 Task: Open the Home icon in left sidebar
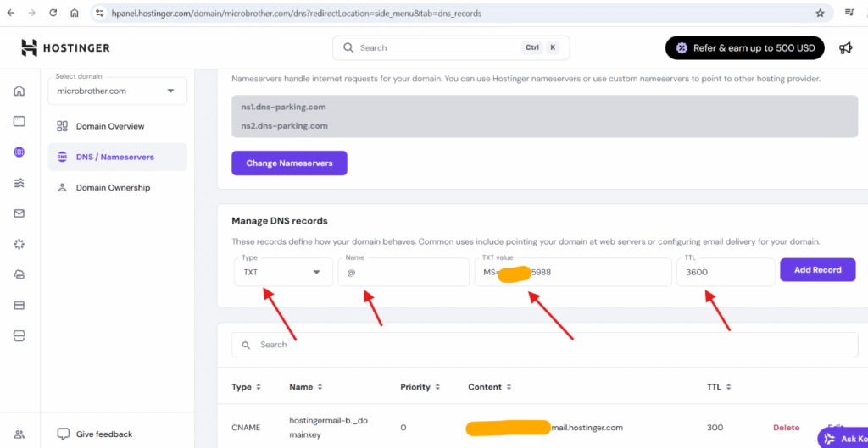19,91
